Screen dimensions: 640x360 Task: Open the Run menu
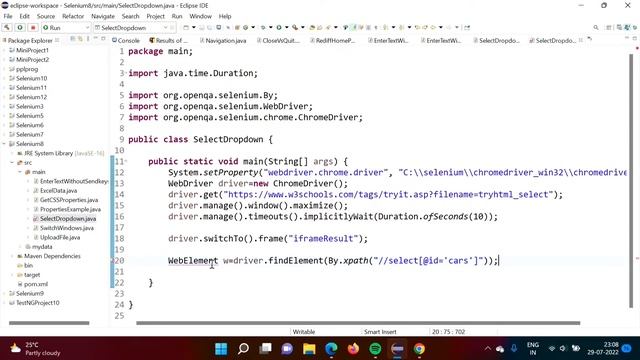coord(177,16)
